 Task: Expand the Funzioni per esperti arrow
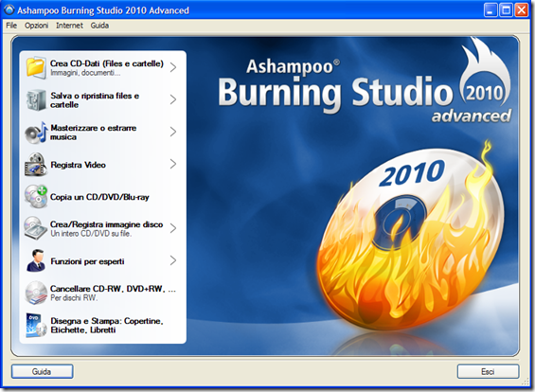[x=173, y=260]
